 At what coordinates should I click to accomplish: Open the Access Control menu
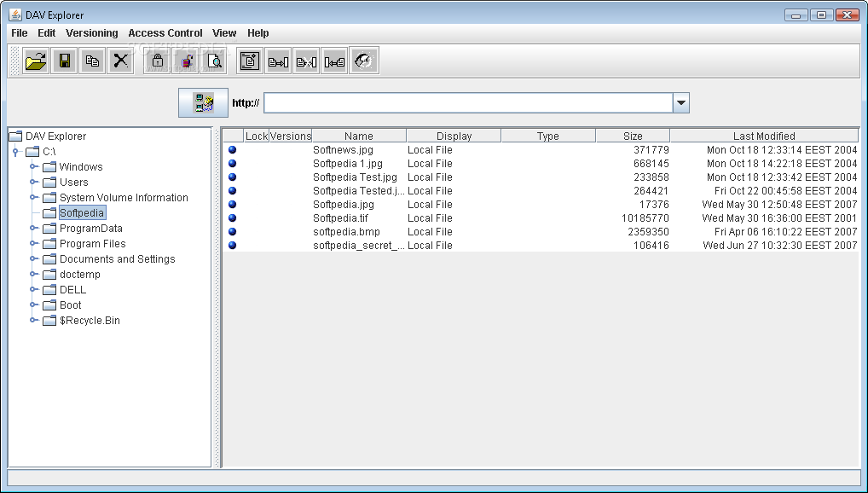click(x=165, y=33)
